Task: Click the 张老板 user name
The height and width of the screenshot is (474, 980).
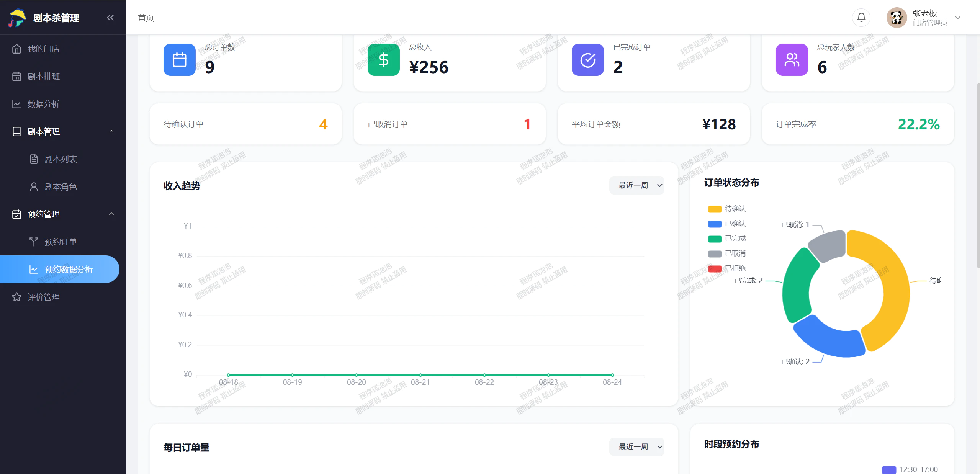Action: tap(924, 13)
